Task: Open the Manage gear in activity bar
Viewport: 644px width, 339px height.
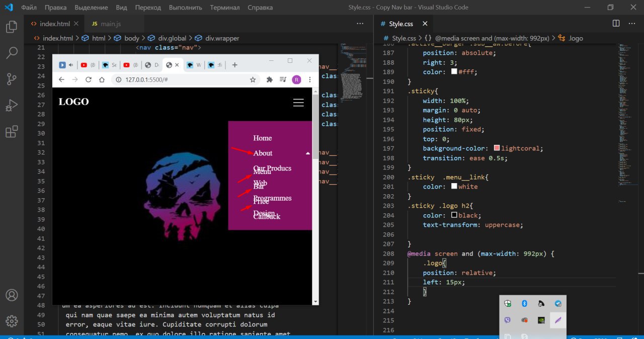Action: click(12, 321)
